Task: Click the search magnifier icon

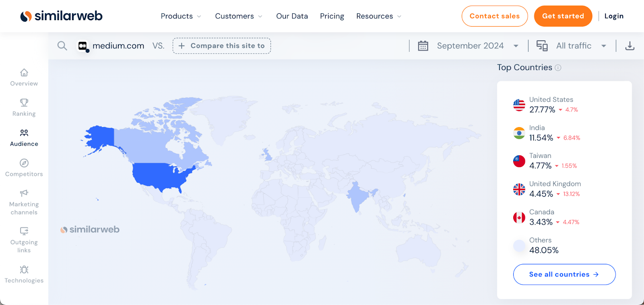Action: point(62,46)
